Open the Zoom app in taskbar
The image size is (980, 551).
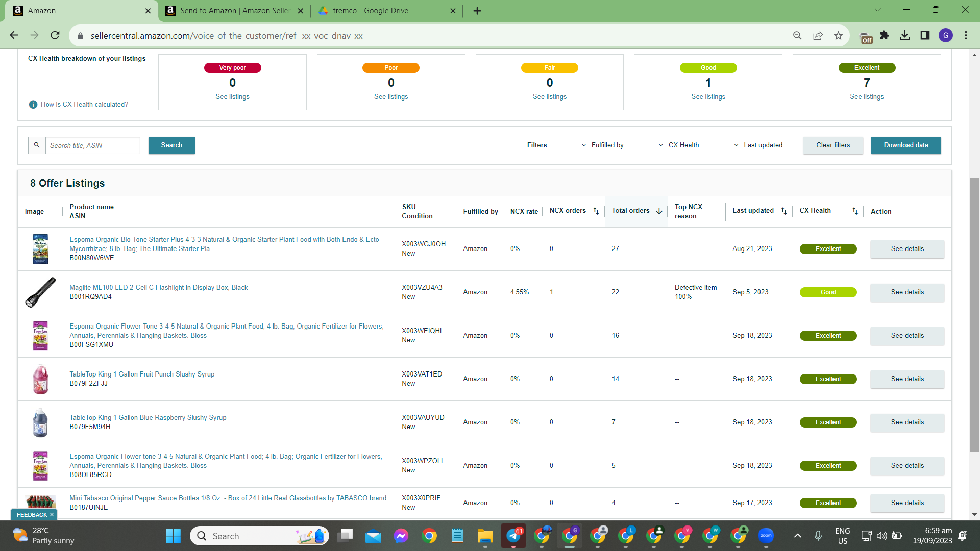pyautogui.click(x=766, y=536)
